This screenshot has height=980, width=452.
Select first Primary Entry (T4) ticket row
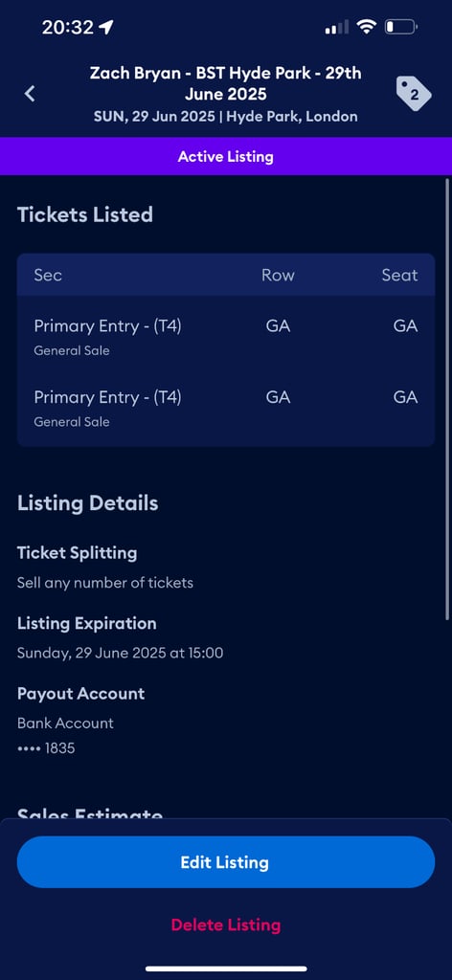pyautogui.click(x=226, y=336)
